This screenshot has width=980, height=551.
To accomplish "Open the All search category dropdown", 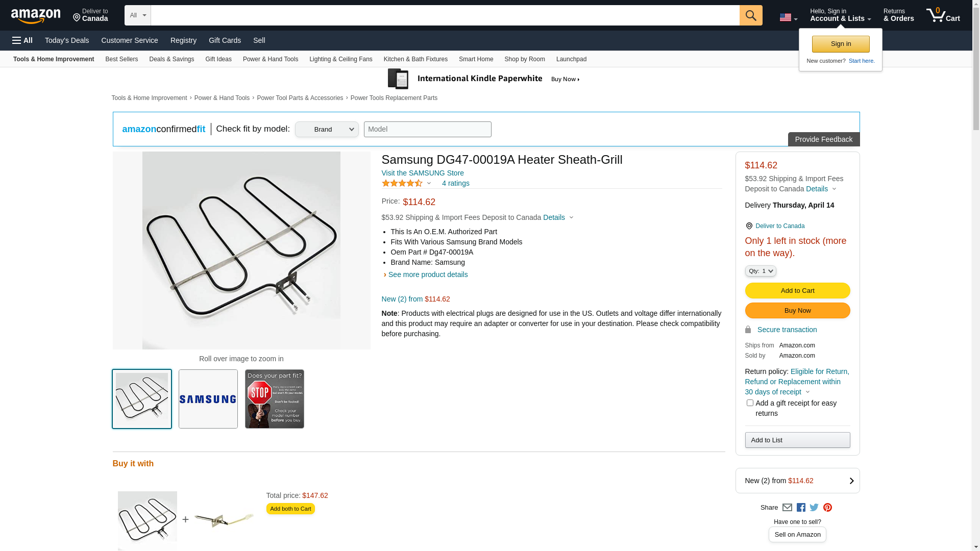I will click(x=137, y=15).
